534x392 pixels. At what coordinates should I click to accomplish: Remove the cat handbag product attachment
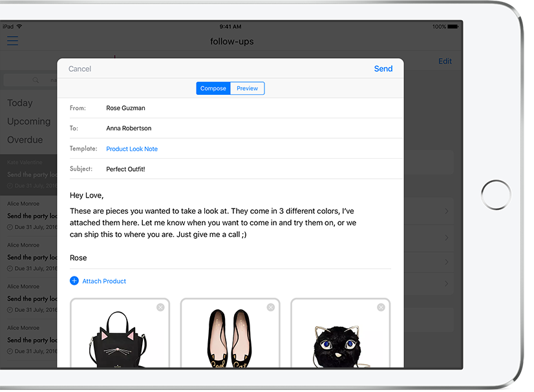point(160,307)
